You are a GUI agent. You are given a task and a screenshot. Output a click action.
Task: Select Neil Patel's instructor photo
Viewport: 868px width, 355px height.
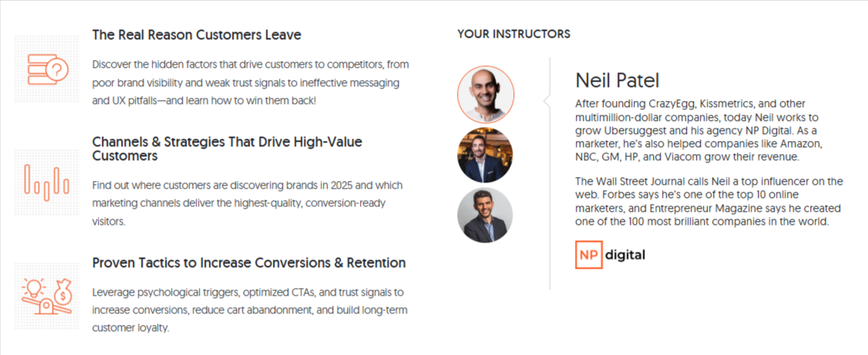point(486,93)
